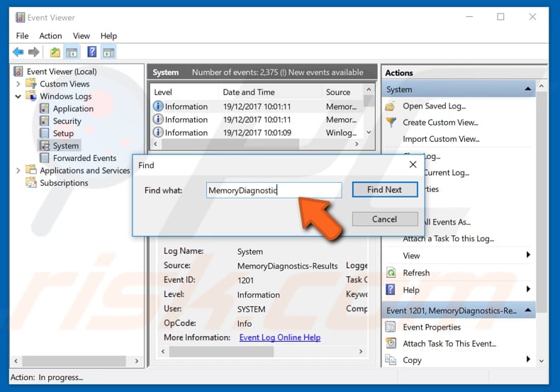
Task: Click the Find Next button
Action: coord(385,189)
